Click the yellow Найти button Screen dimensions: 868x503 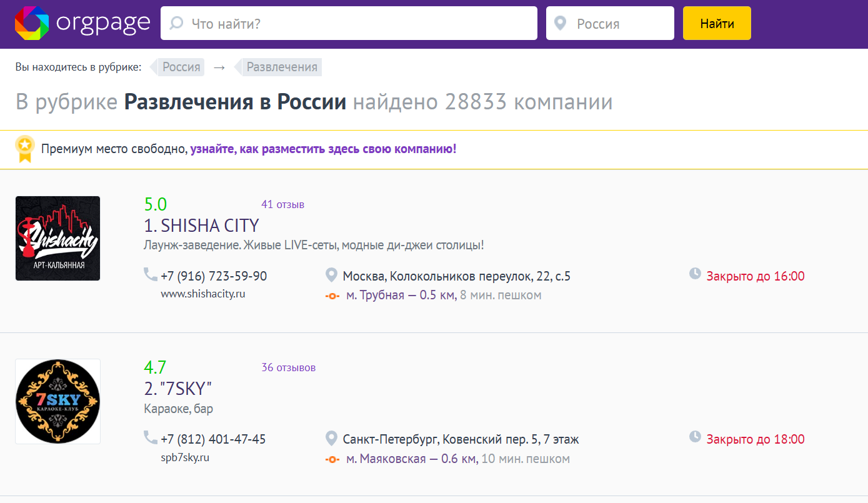click(x=717, y=23)
